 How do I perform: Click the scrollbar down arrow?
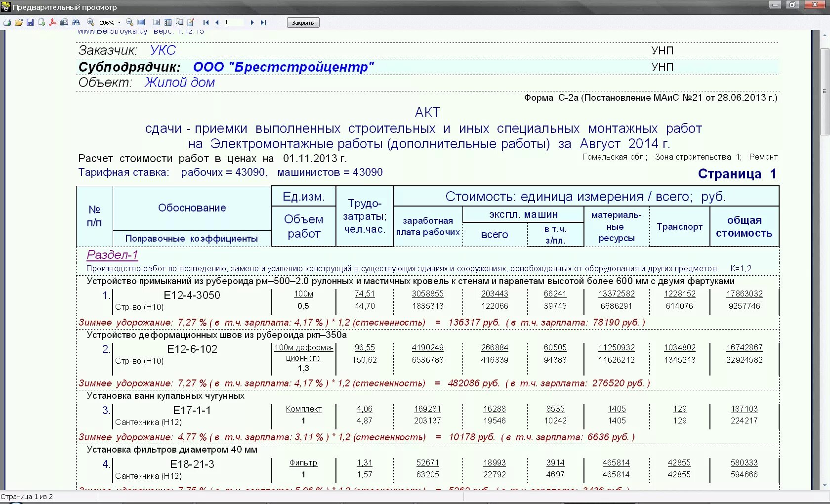click(824, 486)
